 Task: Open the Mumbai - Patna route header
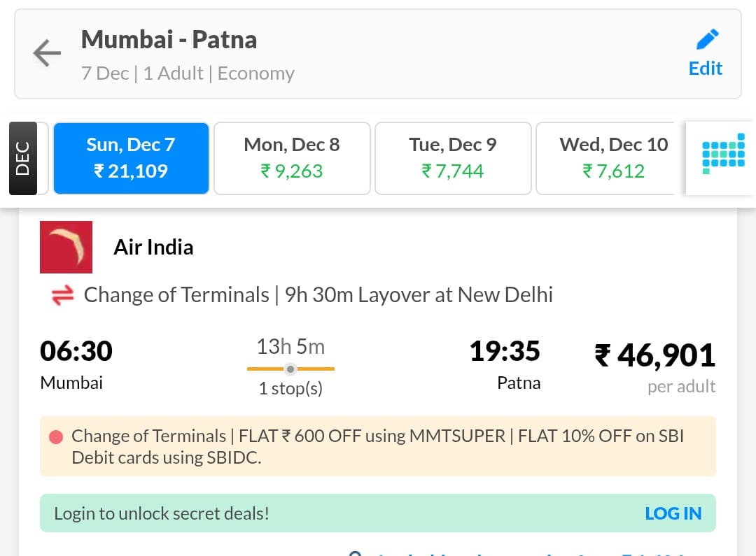click(169, 40)
